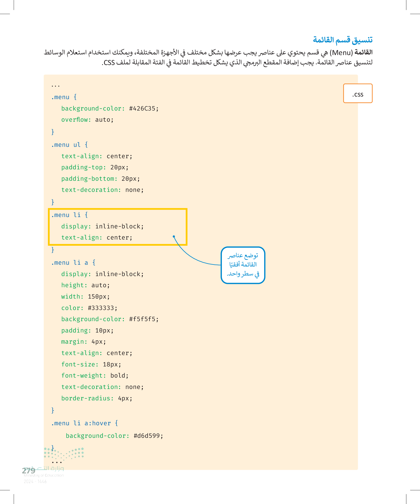The height and width of the screenshot is (504, 420).
Task: Click the .menu li a:hover selector
Action: coord(84,423)
